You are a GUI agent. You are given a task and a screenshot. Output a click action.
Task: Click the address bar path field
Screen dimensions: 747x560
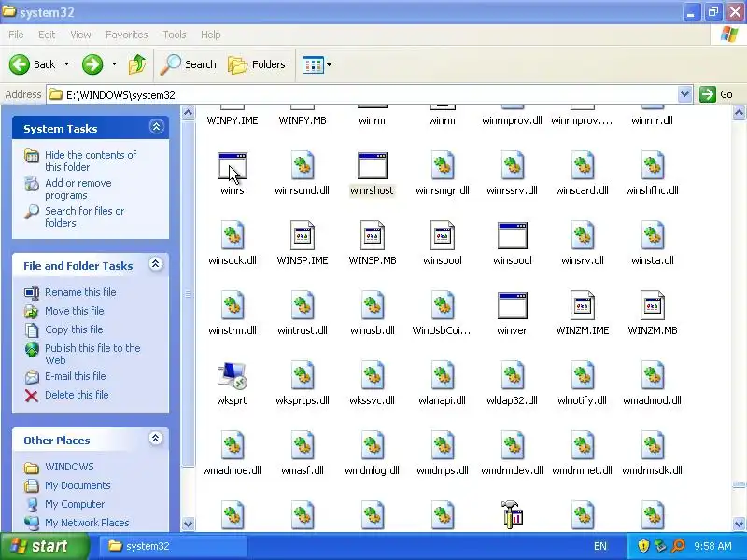click(362, 94)
